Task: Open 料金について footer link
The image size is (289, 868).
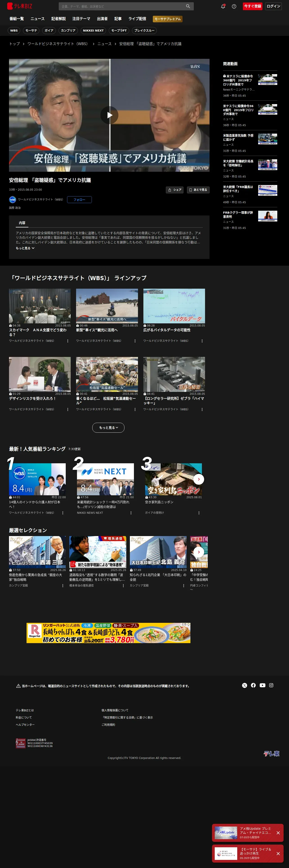Action: tap(24, 717)
